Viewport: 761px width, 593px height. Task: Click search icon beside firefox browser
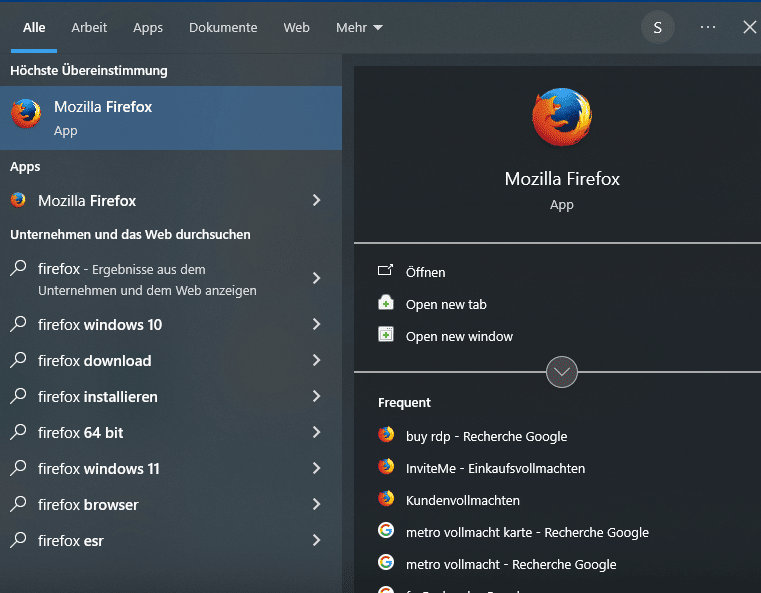coord(18,504)
